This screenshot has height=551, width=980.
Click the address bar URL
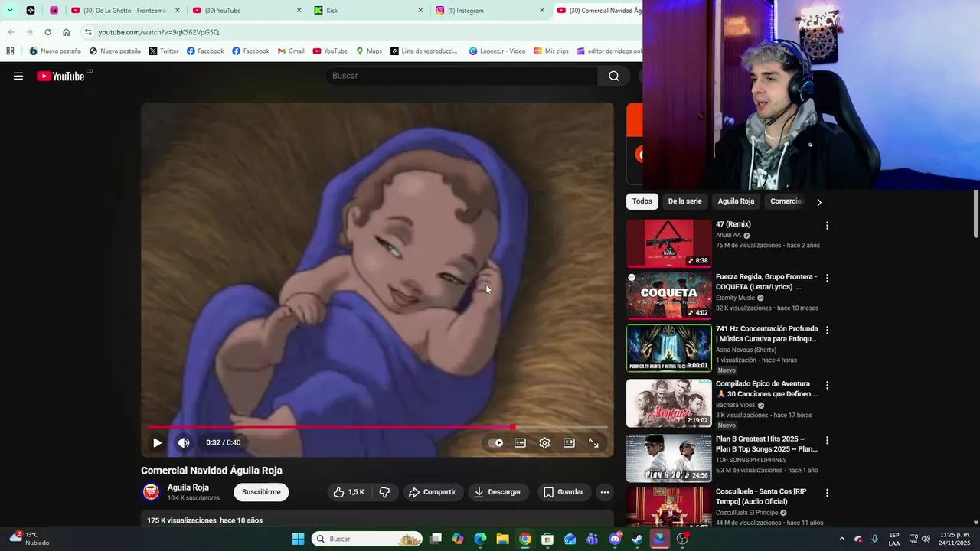point(158,32)
